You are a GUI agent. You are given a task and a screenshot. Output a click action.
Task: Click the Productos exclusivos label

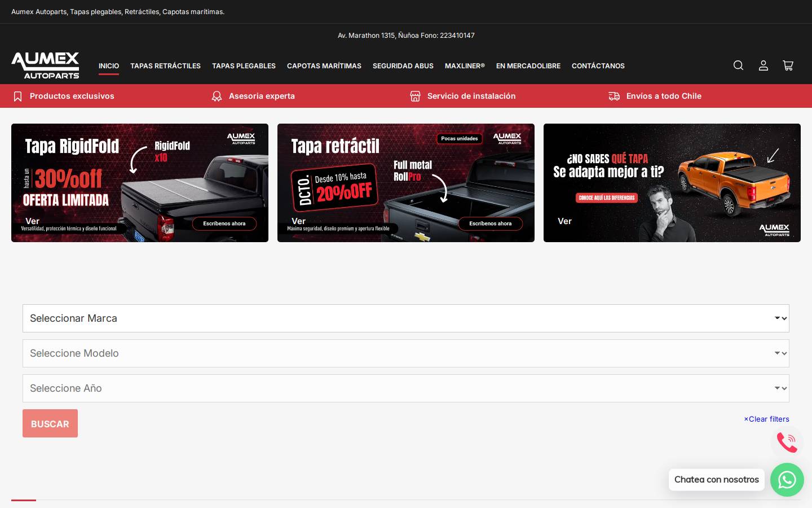[72, 96]
